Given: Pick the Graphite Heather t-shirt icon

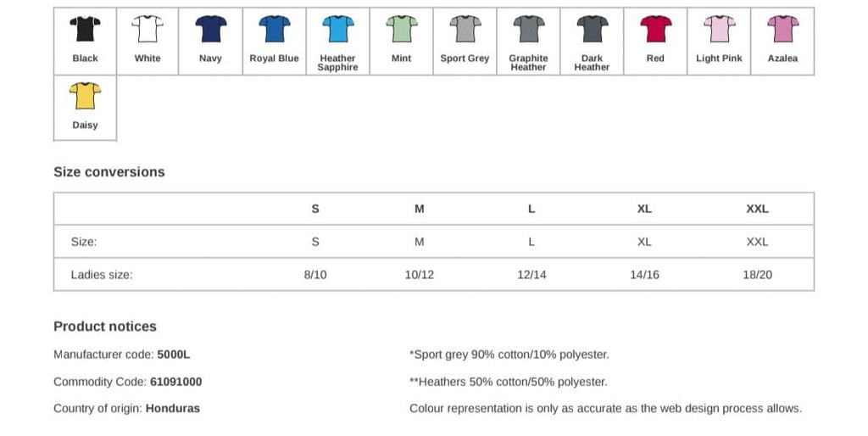Looking at the screenshot, I should tap(529, 29).
